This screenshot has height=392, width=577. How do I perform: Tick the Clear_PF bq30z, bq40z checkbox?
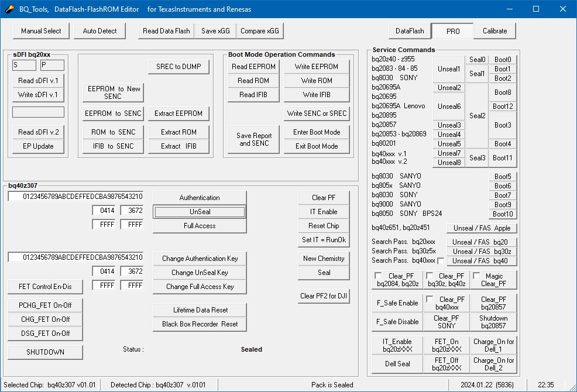pyautogui.click(x=430, y=276)
